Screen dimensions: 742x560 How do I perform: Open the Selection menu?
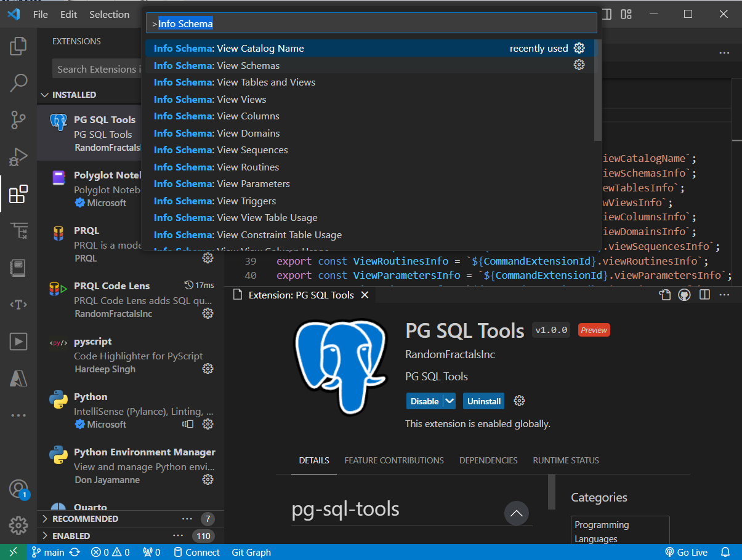[110, 14]
